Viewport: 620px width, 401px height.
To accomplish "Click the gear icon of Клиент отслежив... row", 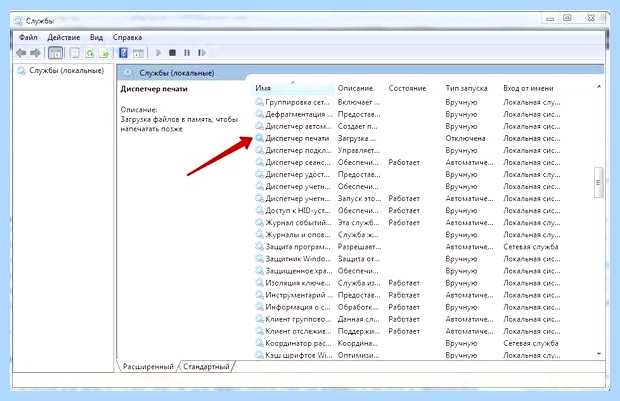I will 259,331.
